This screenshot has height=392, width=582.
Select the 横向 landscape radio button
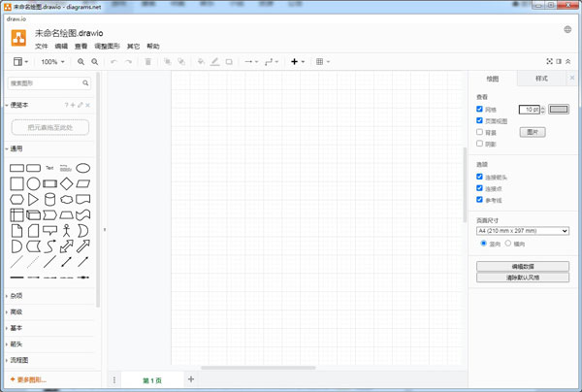(507, 244)
